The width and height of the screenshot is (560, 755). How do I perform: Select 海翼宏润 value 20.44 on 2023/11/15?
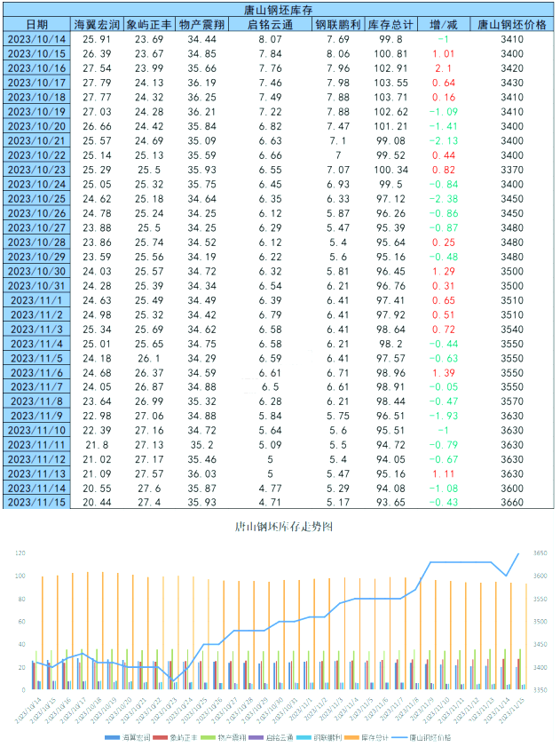pyautogui.click(x=97, y=502)
